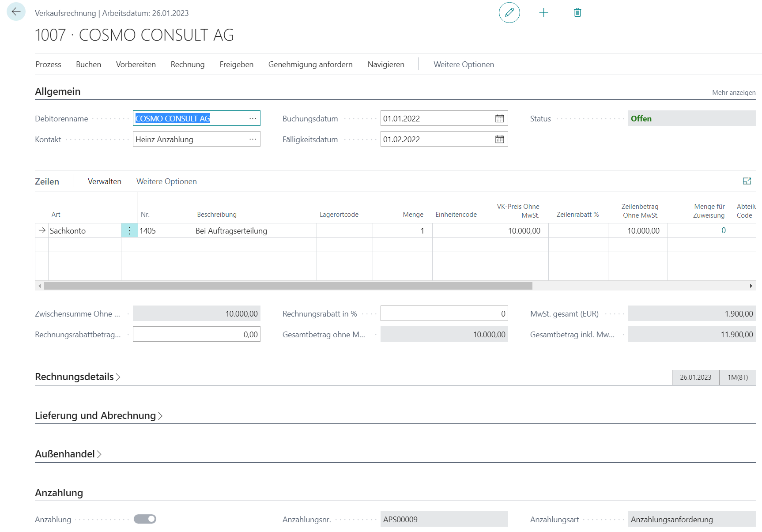Click the Mehr anzeigen link
762x532 pixels.
(733, 93)
